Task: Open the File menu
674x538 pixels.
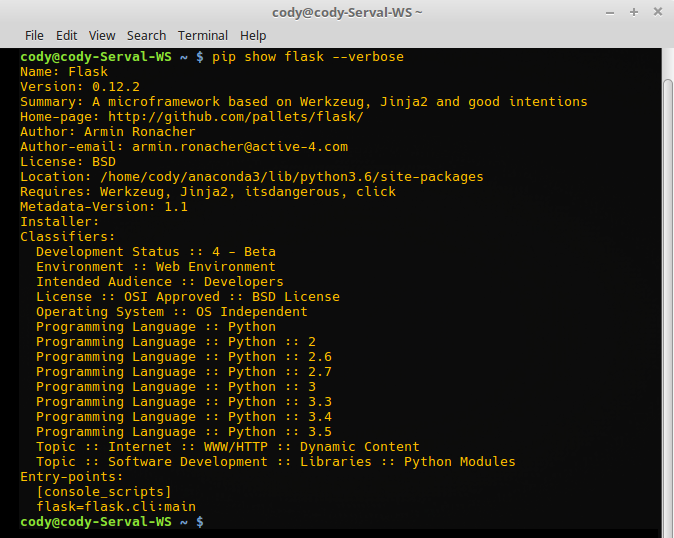Action: pos(34,36)
